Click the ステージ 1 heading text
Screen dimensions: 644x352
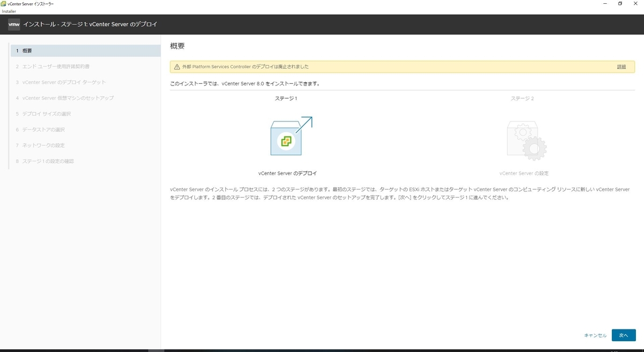point(286,98)
